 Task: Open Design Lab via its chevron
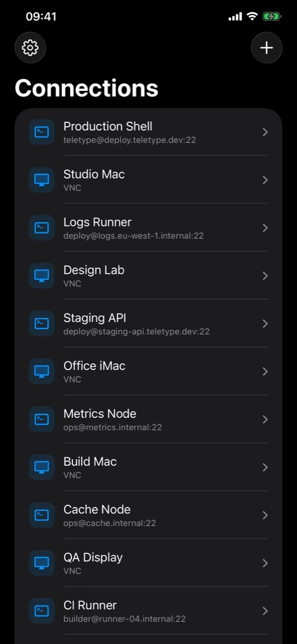[x=265, y=276]
